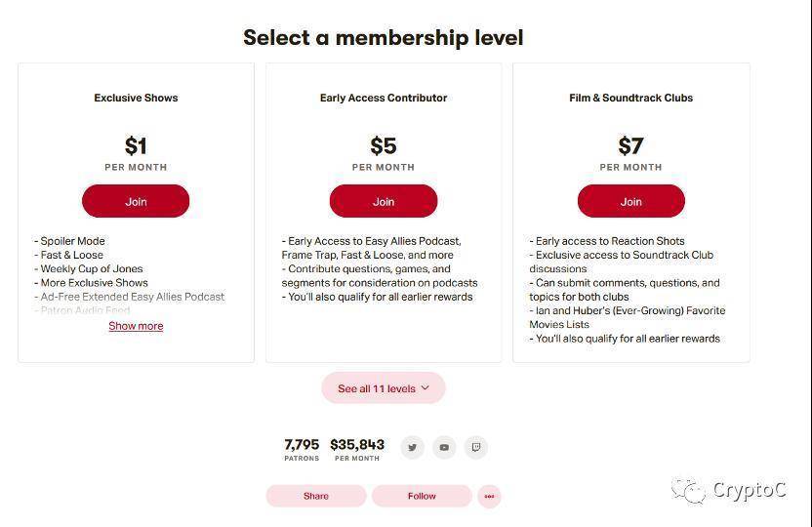Click the CryptoC watermark text
This screenshot has width=812, height=527.
(x=749, y=490)
